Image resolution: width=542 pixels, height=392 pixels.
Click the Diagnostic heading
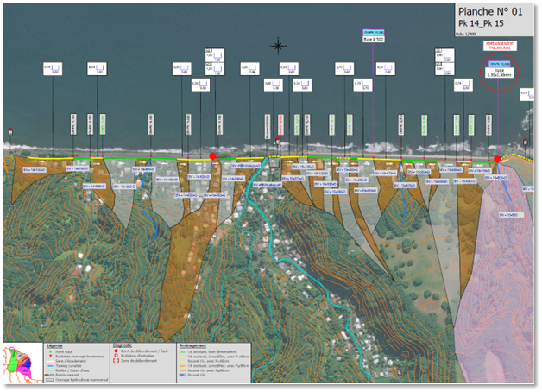pyautogui.click(x=123, y=345)
